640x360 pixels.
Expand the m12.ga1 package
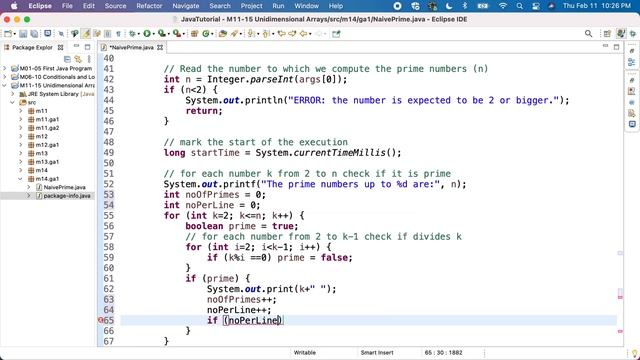click(x=20, y=144)
